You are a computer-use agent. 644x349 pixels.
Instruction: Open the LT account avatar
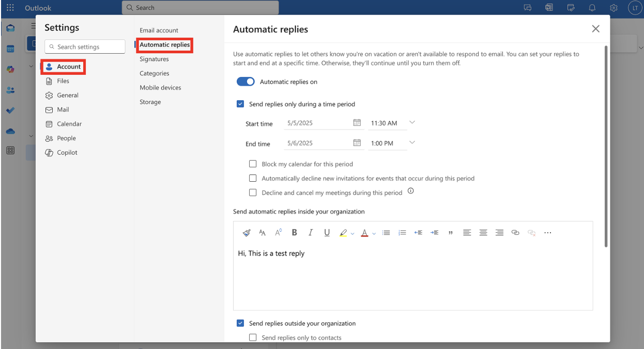point(635,8)
